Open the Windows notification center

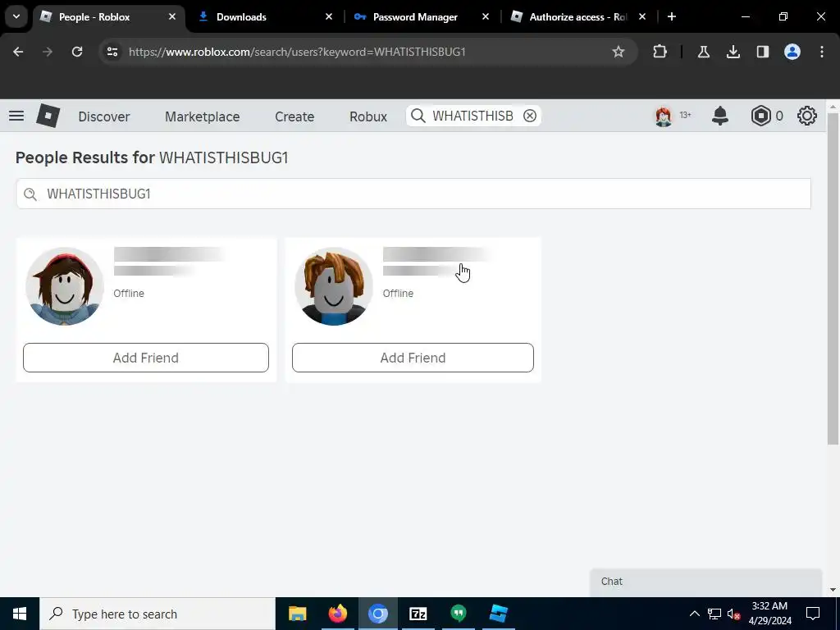[813, 614]
